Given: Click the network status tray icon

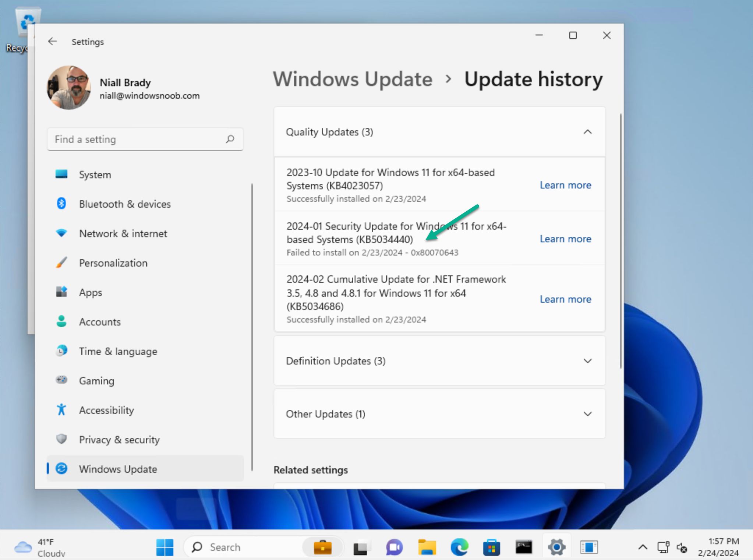Looking at the screenshot, I should 663,547.
